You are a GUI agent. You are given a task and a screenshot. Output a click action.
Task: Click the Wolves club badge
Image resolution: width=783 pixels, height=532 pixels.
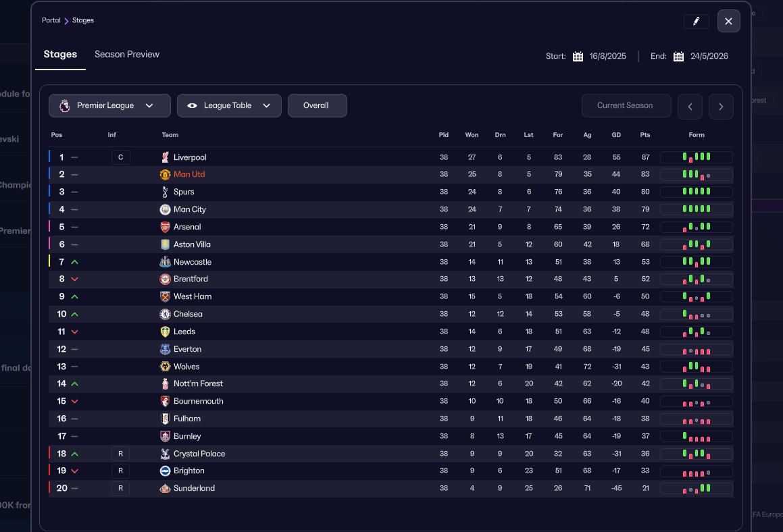(165, 367)
